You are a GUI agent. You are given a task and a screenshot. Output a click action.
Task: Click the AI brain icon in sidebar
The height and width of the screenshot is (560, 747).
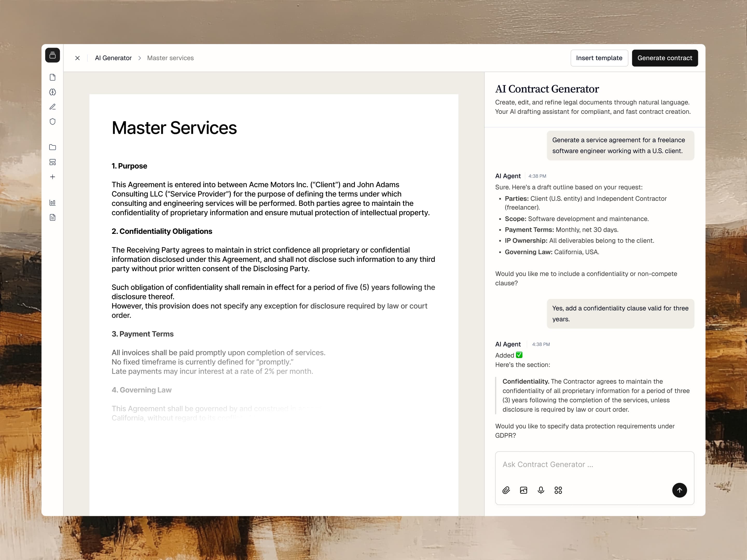[x=52, y=92]
